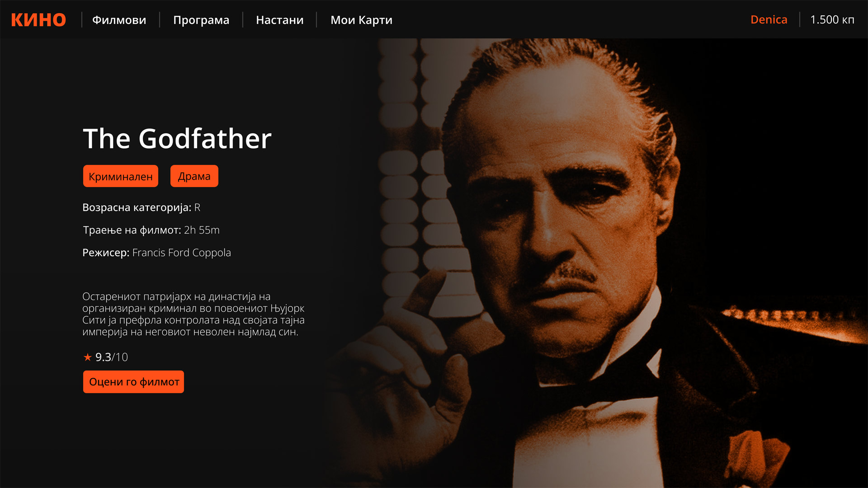The height and width of the screenshot is (488, 868).
Task: Check the 1.500 кп balance
Action: [832, 20]
